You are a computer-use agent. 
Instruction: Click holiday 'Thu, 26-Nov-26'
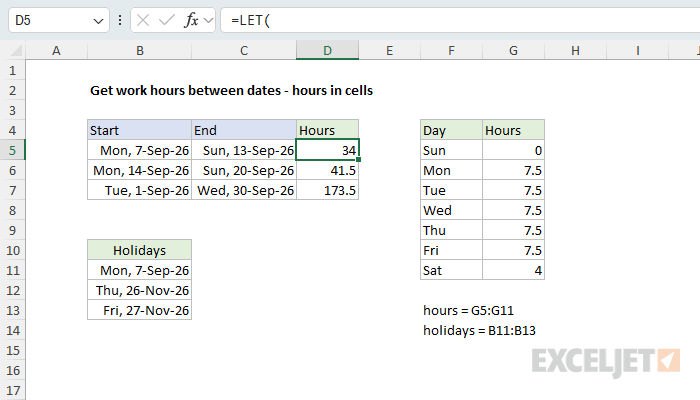point(140,291)
